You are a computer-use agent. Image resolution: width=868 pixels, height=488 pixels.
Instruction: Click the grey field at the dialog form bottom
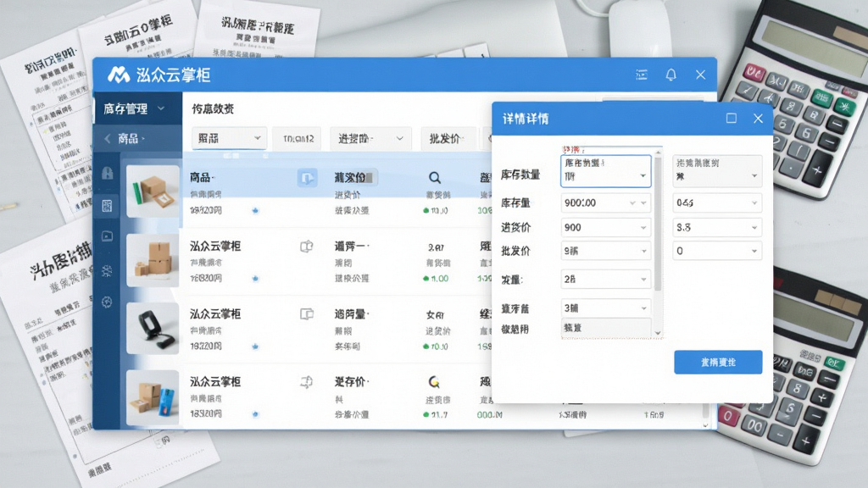coord(605,328)
